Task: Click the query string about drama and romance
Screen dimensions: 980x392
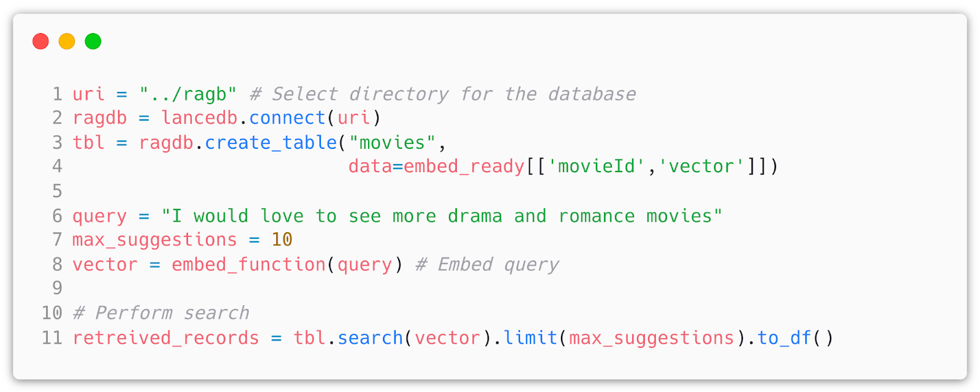Action: tap(442, 216)
